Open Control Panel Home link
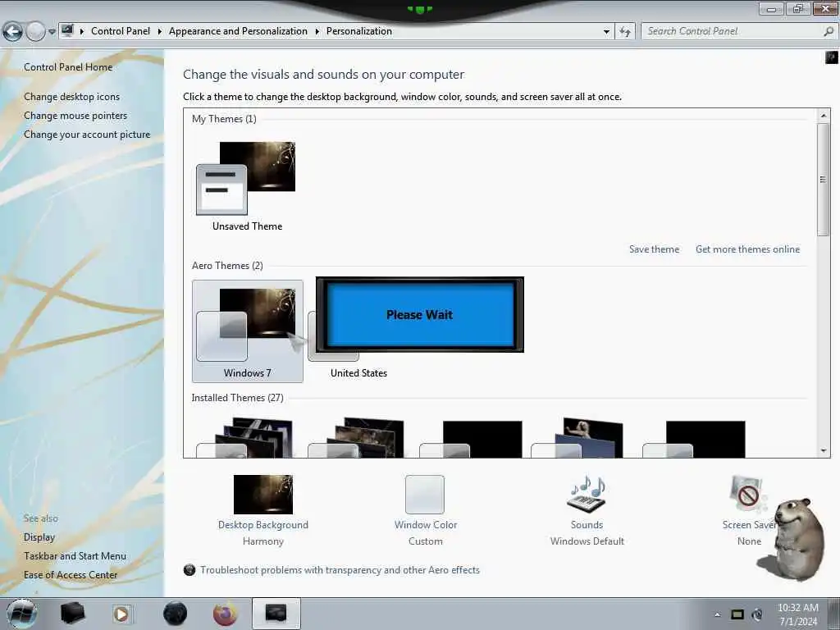Image resolution: width=840 pixels, height=630 pixels. 68,67
